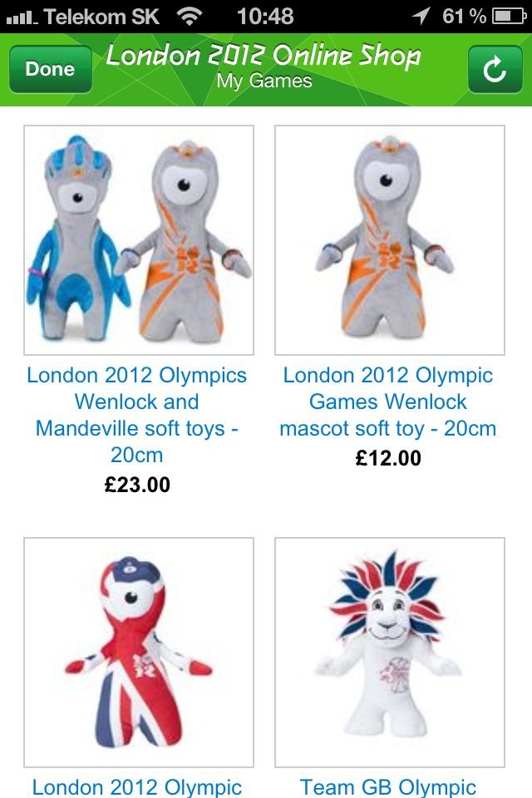Screen dimensions: 532x798
Task: Tap the My Games subtitle
Action: (264, 81)
